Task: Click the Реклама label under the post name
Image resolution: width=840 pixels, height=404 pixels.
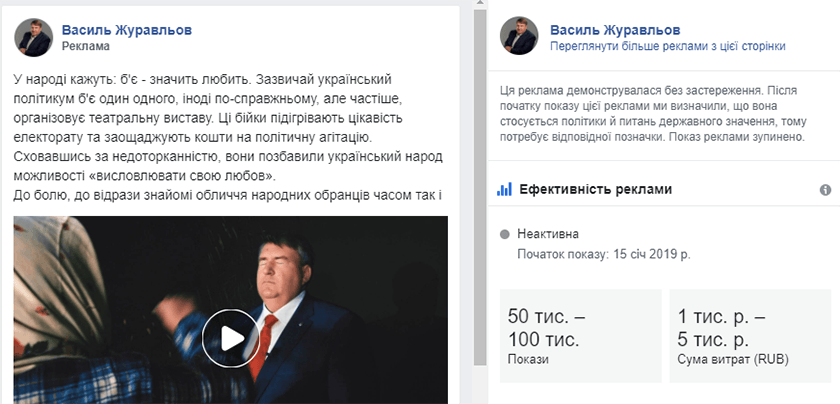Action: pos(85,46)
